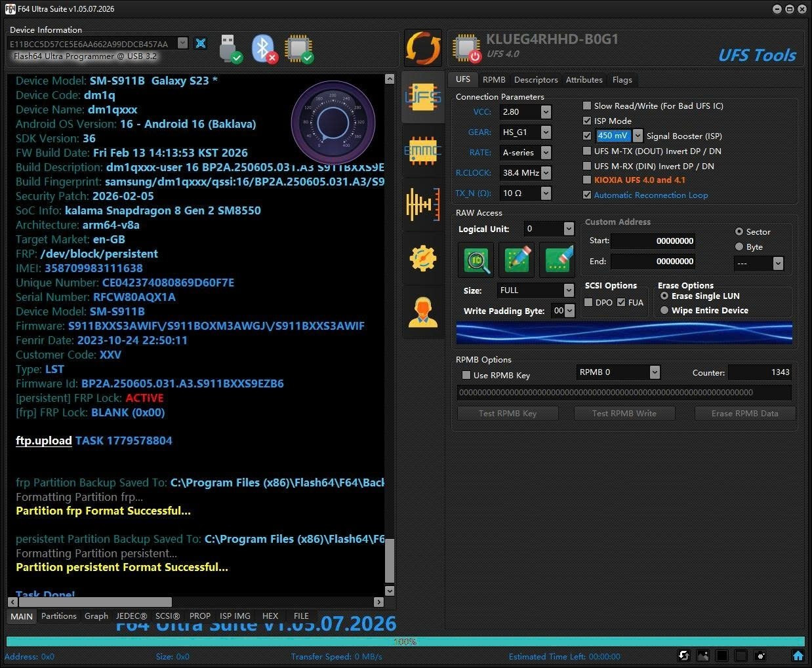Open the GEAR HS_G1 dropdown
Image resolution: width=812 pixels, height=668 pixels.
[546, 132]
